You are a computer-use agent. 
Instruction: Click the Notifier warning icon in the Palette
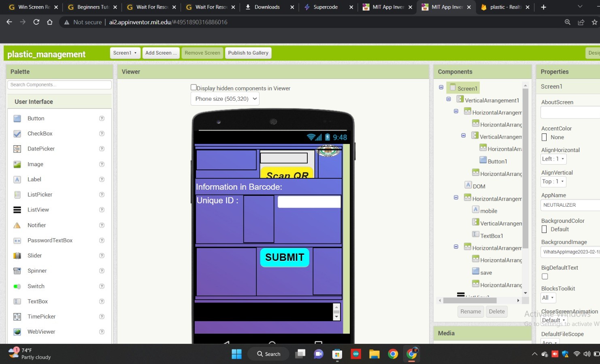click(x=17, y=225)
